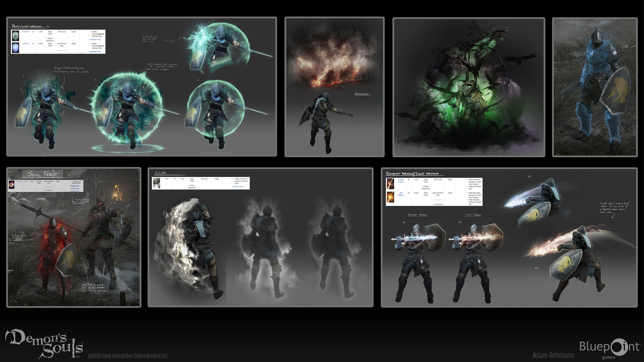The image size is (644, 362).
Task: Click Animation Front link in Warding row
Action: click(x=95, y=51)
